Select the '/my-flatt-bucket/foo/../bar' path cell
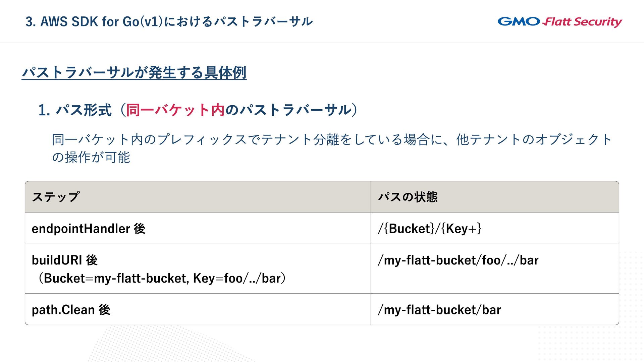Viewport: 644px width, 362px height. 458,260
